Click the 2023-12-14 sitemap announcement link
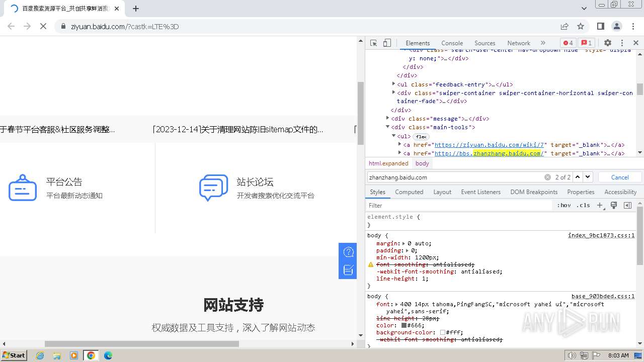644x362 pixels. coord(238,129)
